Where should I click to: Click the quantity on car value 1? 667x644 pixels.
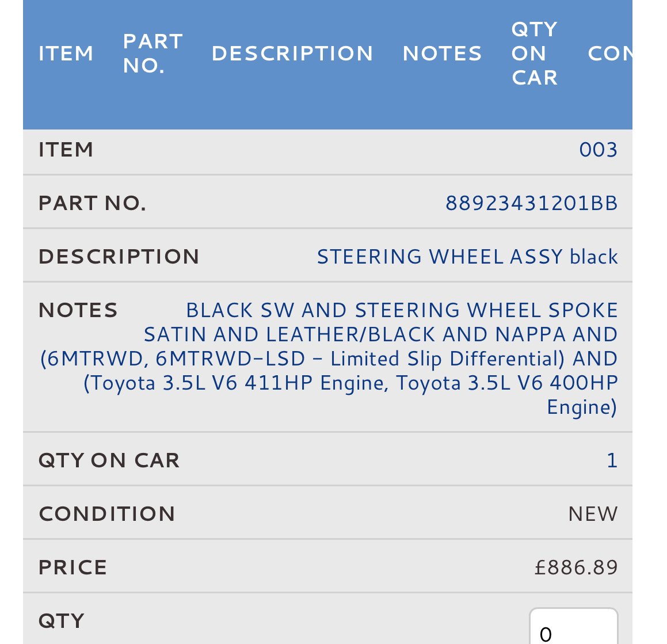point(612,460)
